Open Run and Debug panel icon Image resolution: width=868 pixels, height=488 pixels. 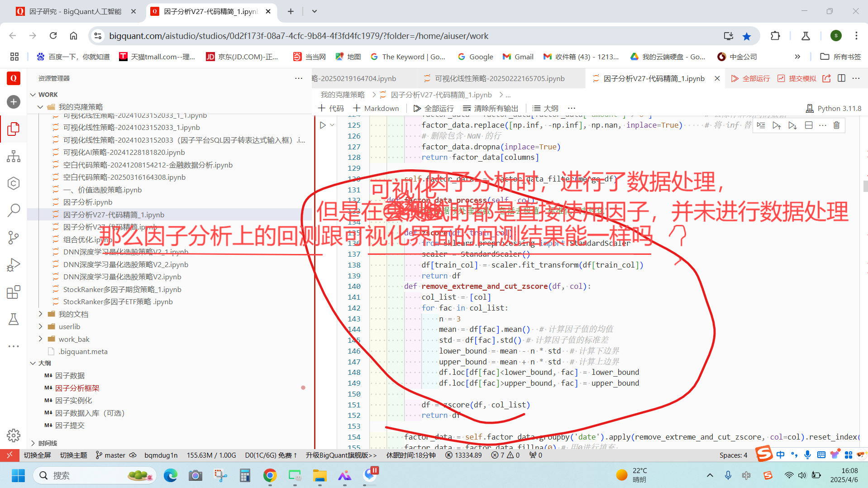click(14, 265)
